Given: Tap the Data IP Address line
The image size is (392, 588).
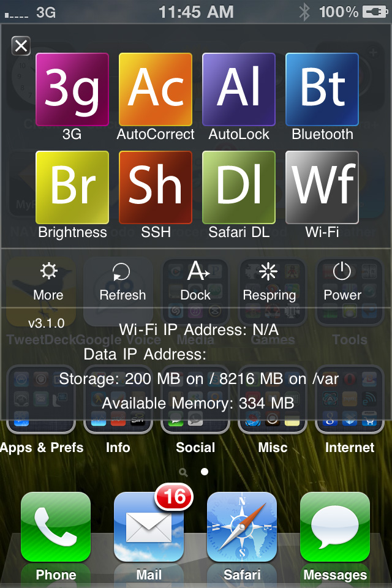Looking at the screenshot, I should (x=145, y=355).
